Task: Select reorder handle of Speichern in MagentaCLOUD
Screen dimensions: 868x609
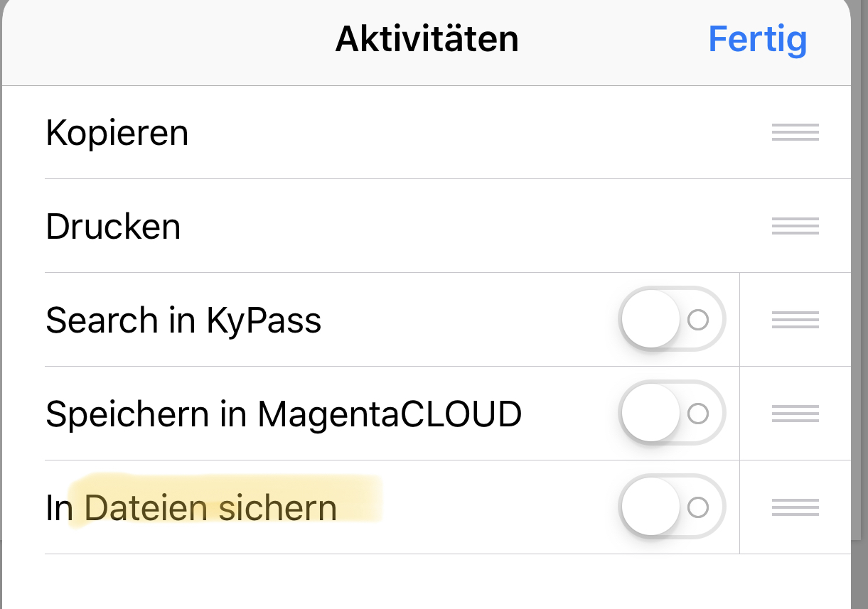Action: (795, 414)
